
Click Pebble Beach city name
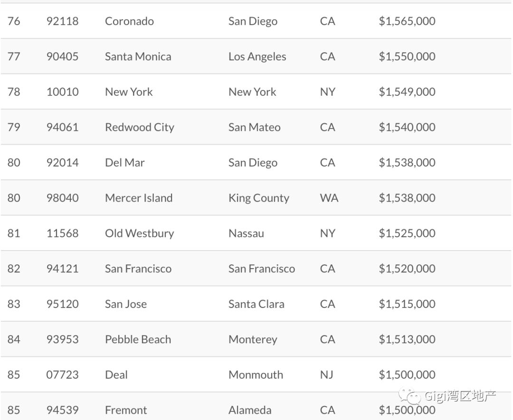138,339
